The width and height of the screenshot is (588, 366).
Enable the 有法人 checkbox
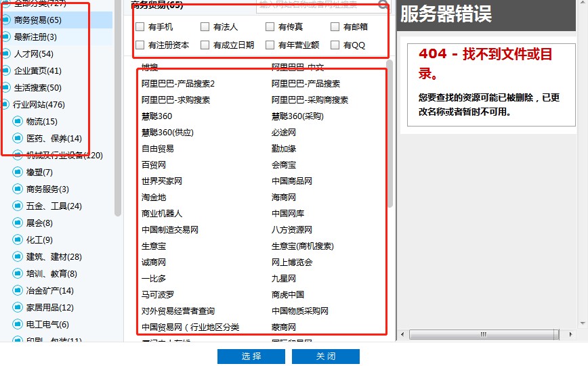[x=205, y=26]
